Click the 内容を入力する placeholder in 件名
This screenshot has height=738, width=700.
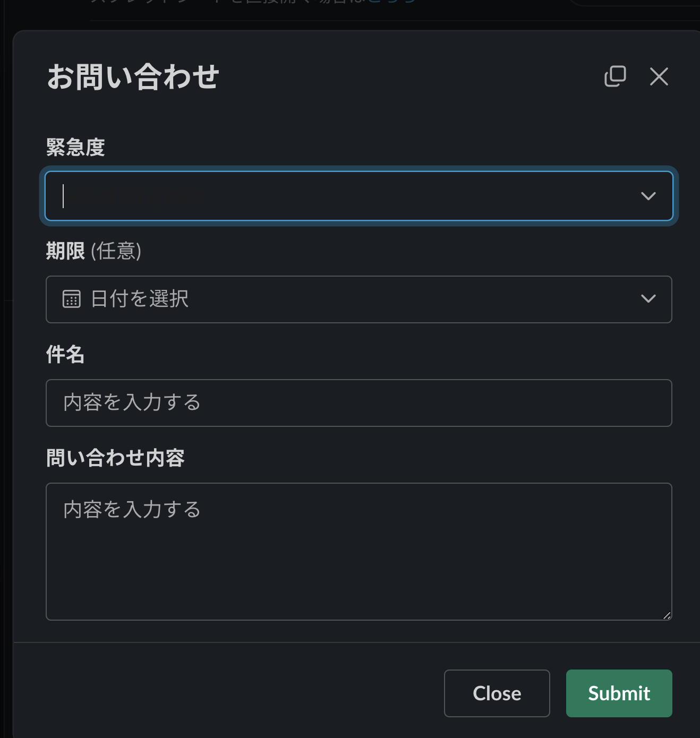(131, 403)
